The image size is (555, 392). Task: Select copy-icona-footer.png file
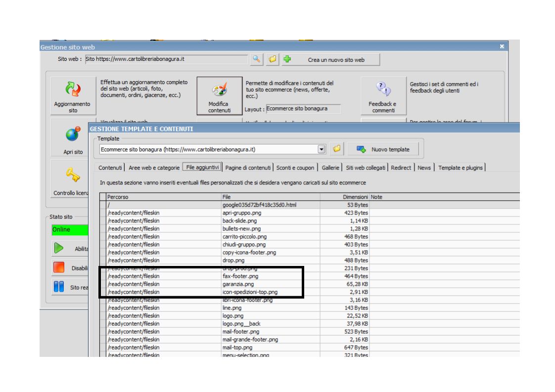tap(249, 253)
